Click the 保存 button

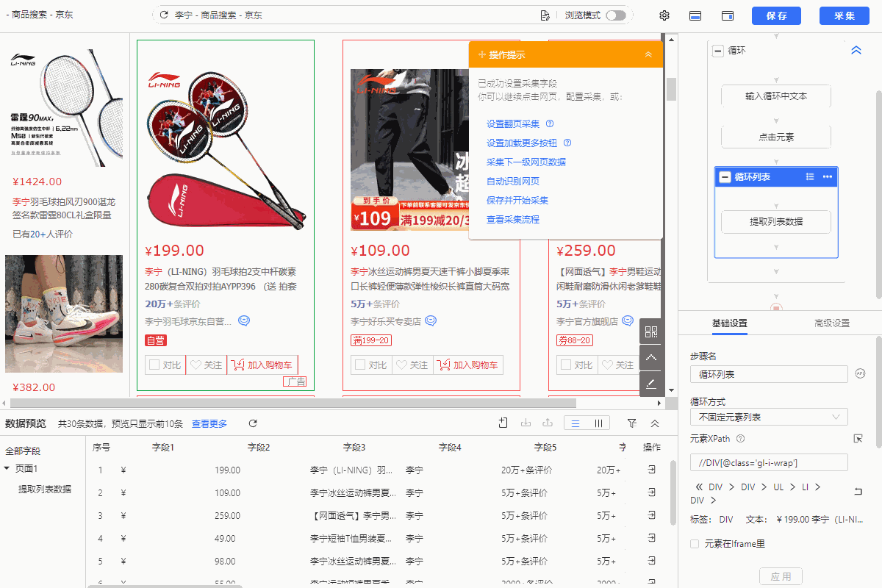776,15
